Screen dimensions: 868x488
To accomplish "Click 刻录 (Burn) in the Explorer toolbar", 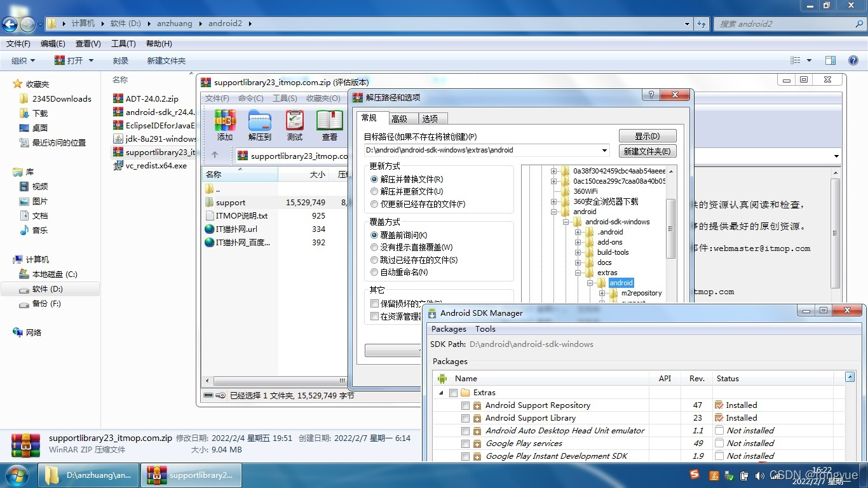I will point(121,60).
